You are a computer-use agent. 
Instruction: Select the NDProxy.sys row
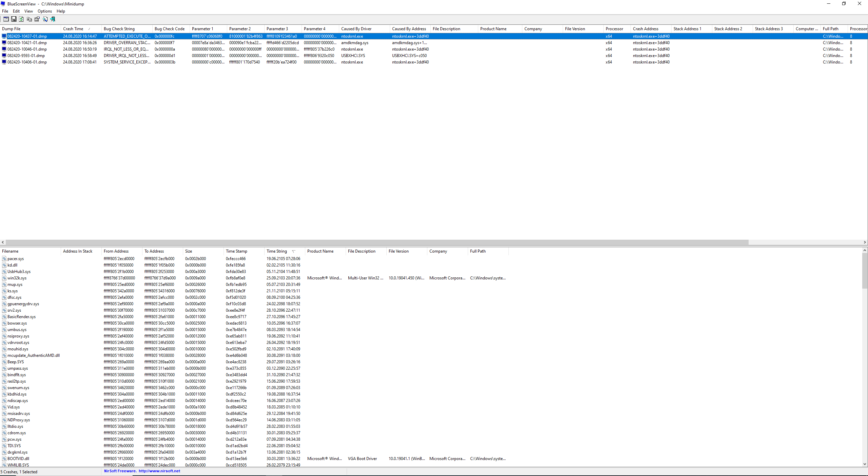(254, 420)
